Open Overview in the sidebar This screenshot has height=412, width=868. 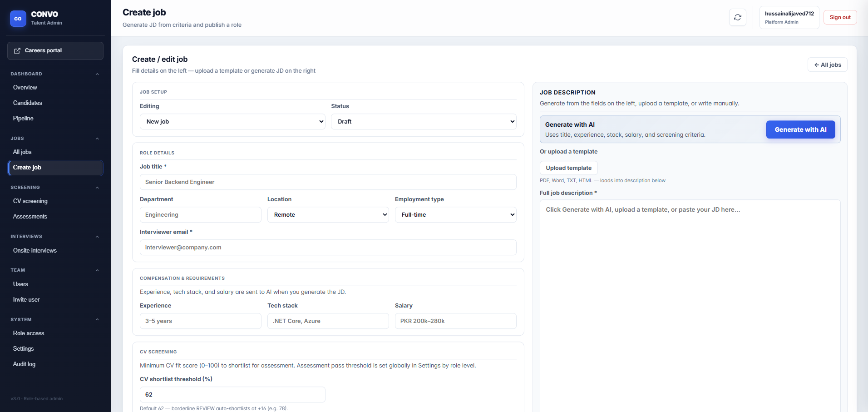55,87
